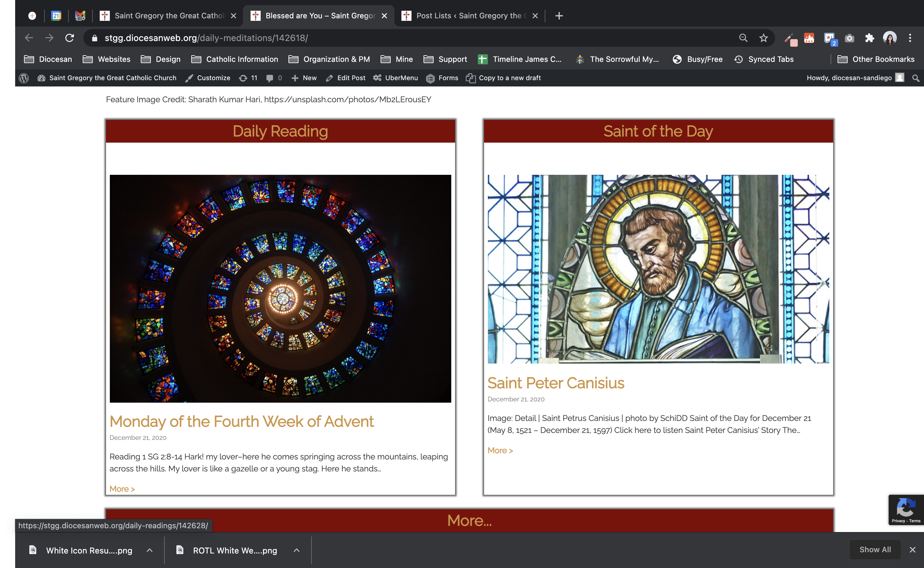Expand options for White Icon download
The image size is (924, 568).
pyautogui.click(x=150, y=550)
